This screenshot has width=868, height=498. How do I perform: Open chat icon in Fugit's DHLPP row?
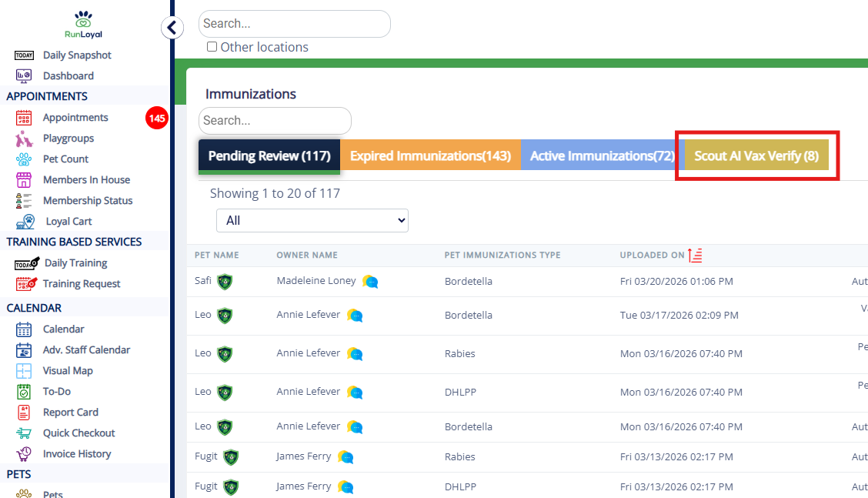click(x=345, y=487)
